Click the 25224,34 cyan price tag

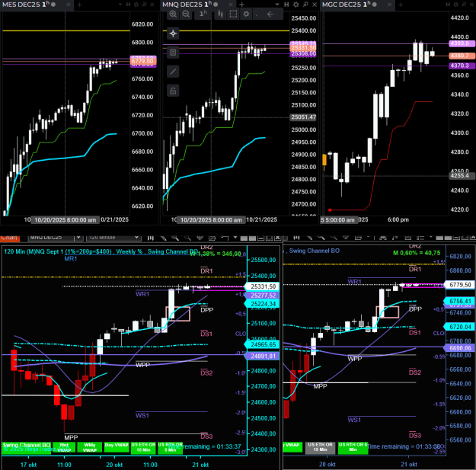263,304
